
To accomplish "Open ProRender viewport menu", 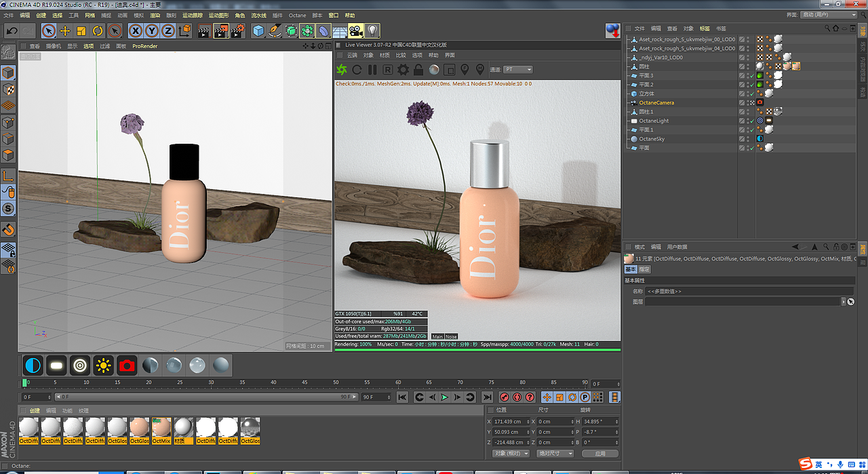I will (x=144, y=46).
